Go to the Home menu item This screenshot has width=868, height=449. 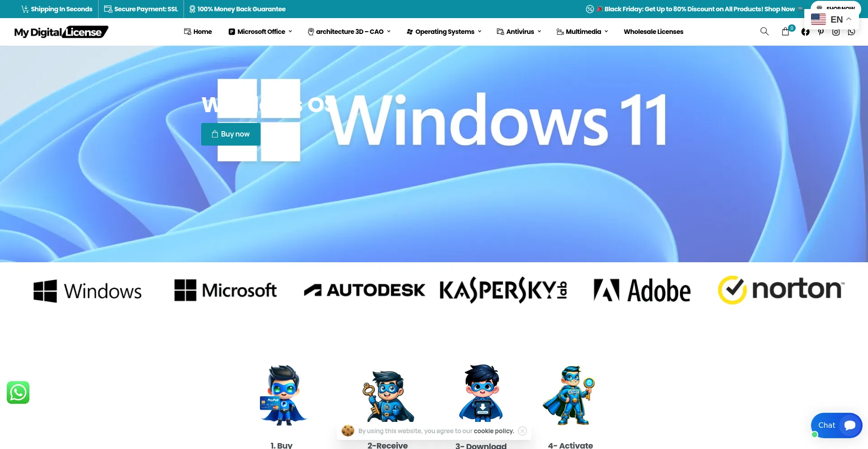point(198,31)
